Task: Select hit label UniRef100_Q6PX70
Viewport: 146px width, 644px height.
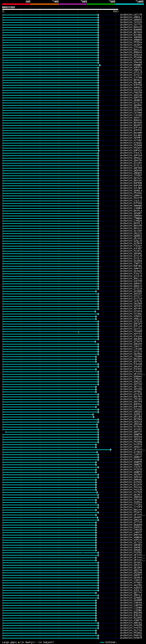Action: 131,432
